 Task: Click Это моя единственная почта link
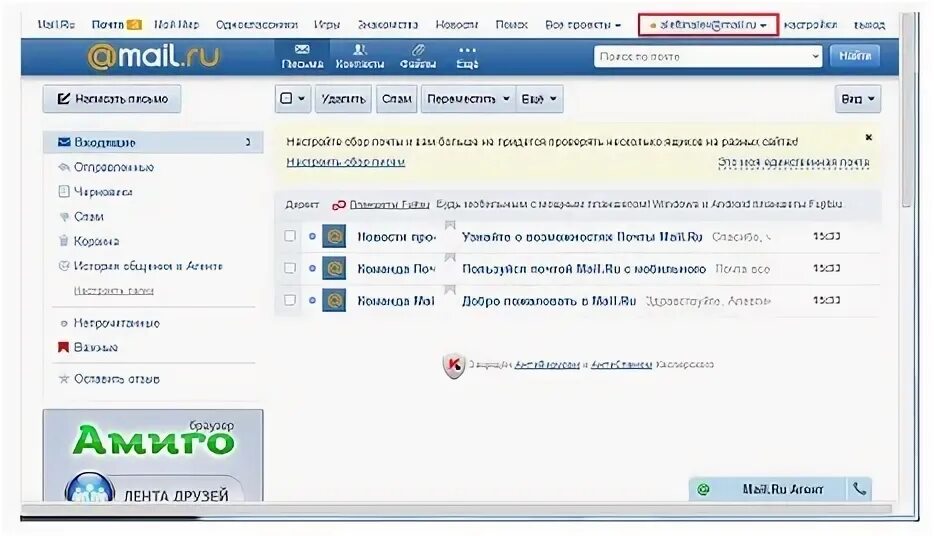point(793,162)
